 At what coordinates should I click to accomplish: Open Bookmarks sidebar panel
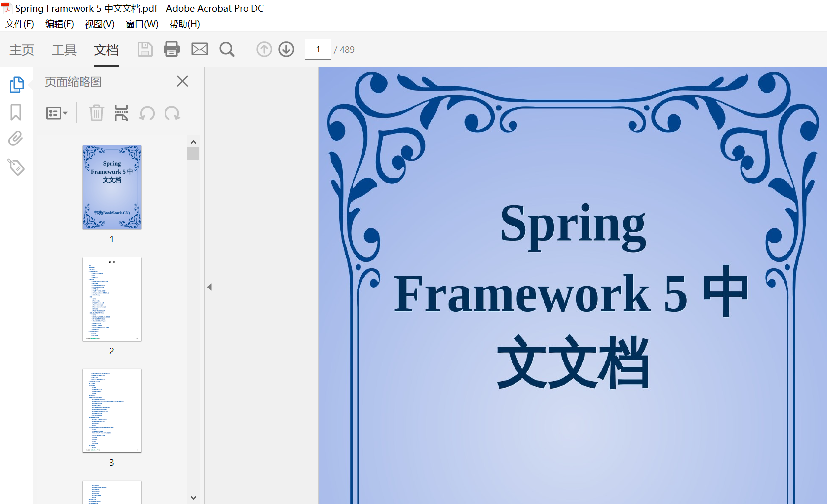click(x=16, y=112)
